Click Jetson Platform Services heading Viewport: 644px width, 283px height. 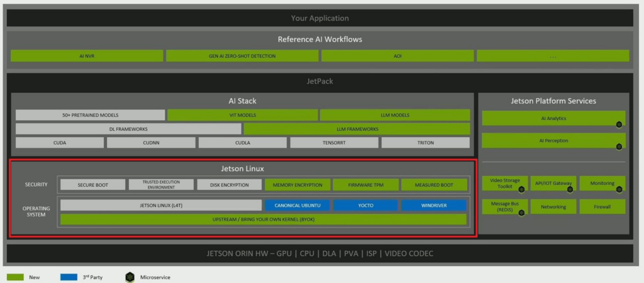[x=553, y=101]
